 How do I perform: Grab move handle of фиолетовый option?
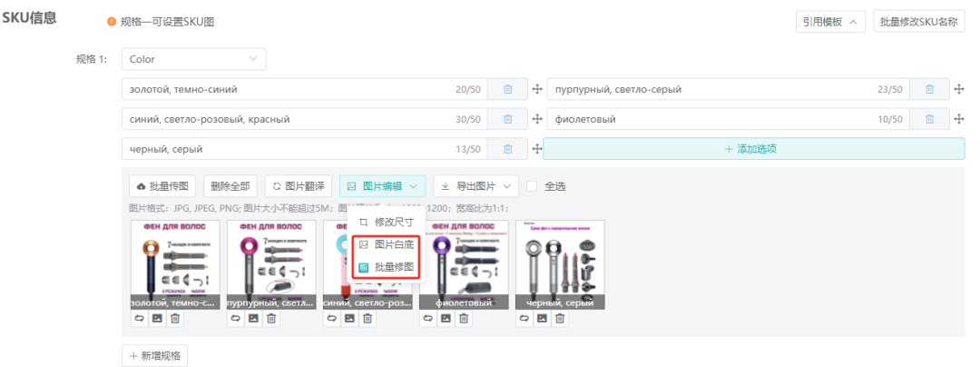(959, 119)
